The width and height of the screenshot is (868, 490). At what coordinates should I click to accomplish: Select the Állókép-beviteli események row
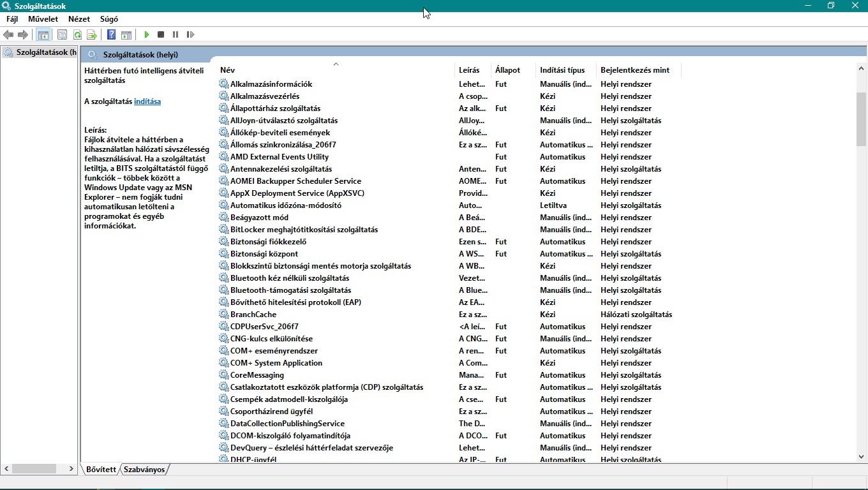tap(449, 132)
